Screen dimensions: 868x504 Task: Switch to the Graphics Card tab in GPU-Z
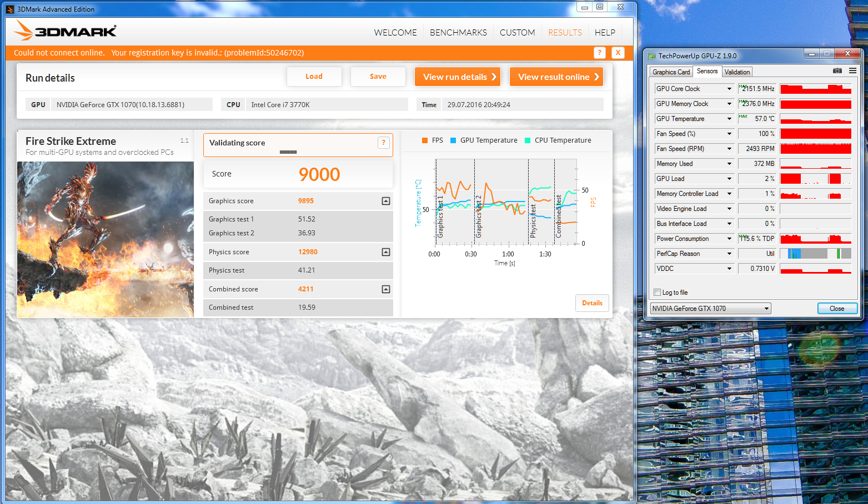pos(671,72)
